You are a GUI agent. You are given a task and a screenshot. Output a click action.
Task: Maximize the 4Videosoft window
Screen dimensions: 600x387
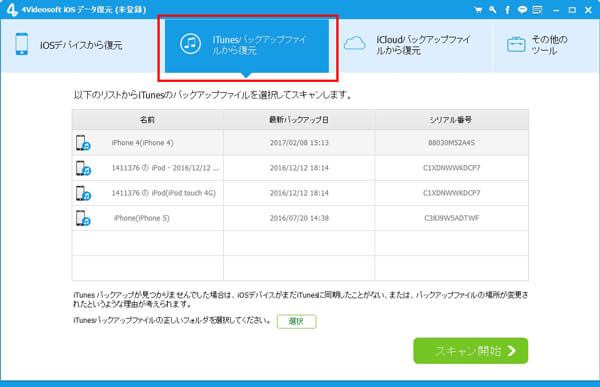pyautogui.click(x=572, y=10)
